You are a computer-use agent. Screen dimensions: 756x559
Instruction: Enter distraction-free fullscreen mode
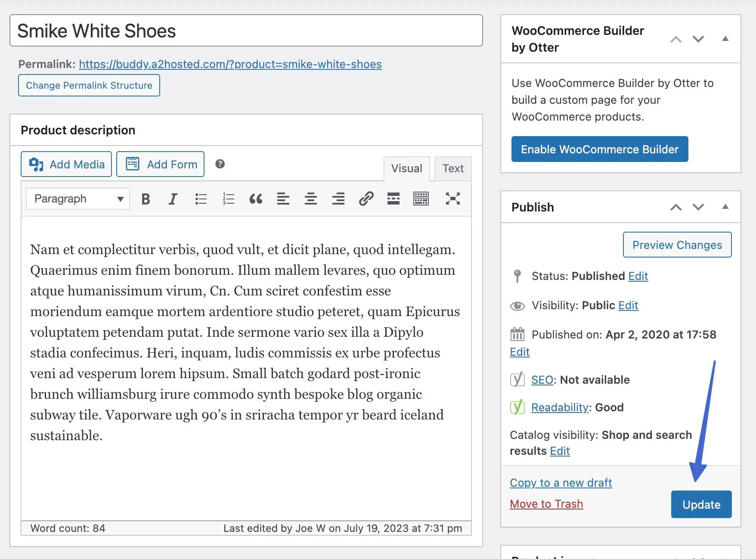click(x=453, y=199)
